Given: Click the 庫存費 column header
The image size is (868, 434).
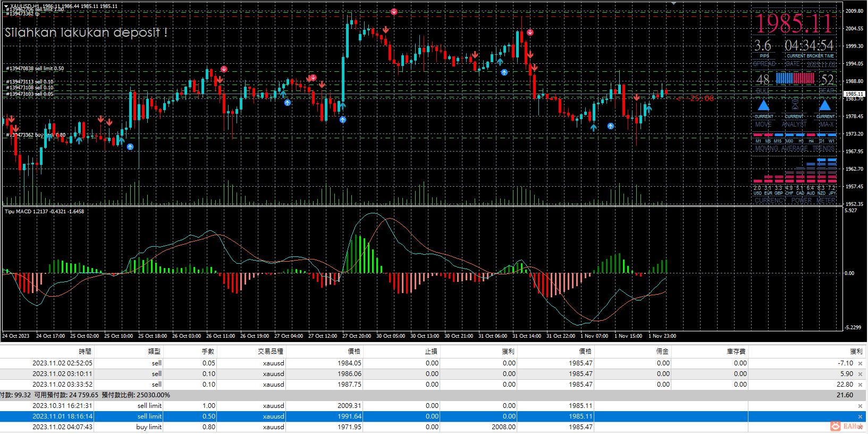Looking at the screenshot, I should (x=736, y=352).
